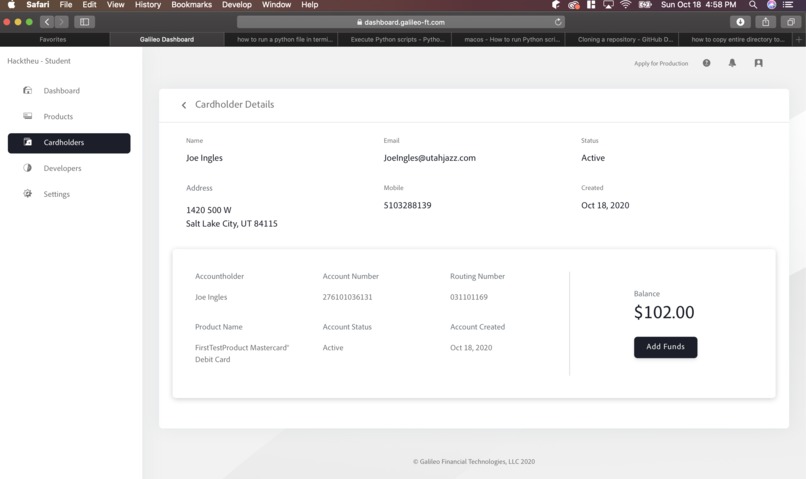The image size is (806, 479).
Task: Click the account number 276101036131
Action: tap(347, 297)
